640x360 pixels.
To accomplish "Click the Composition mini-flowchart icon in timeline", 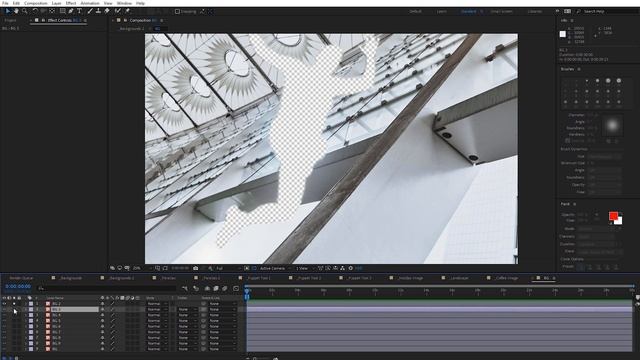I will point(184,288).
